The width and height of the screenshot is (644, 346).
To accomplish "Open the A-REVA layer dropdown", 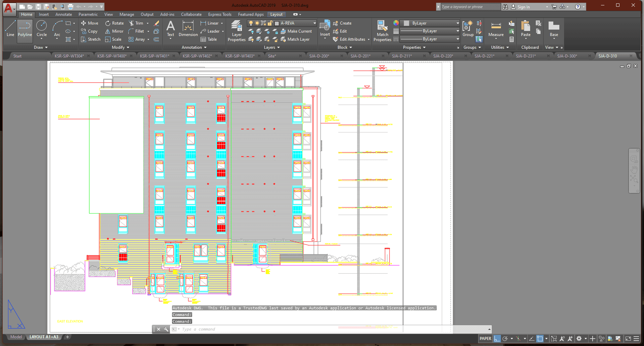I will [x=314, y=23].
